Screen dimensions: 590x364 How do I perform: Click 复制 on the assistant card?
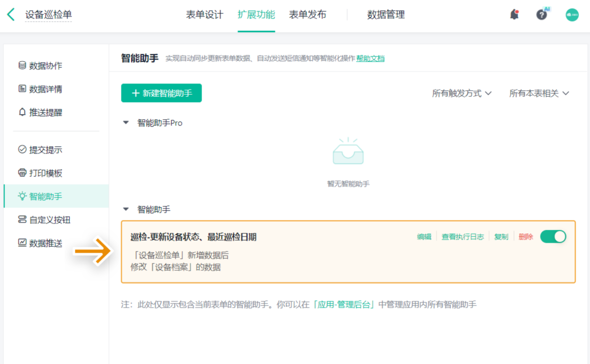(x=501, y=237)
